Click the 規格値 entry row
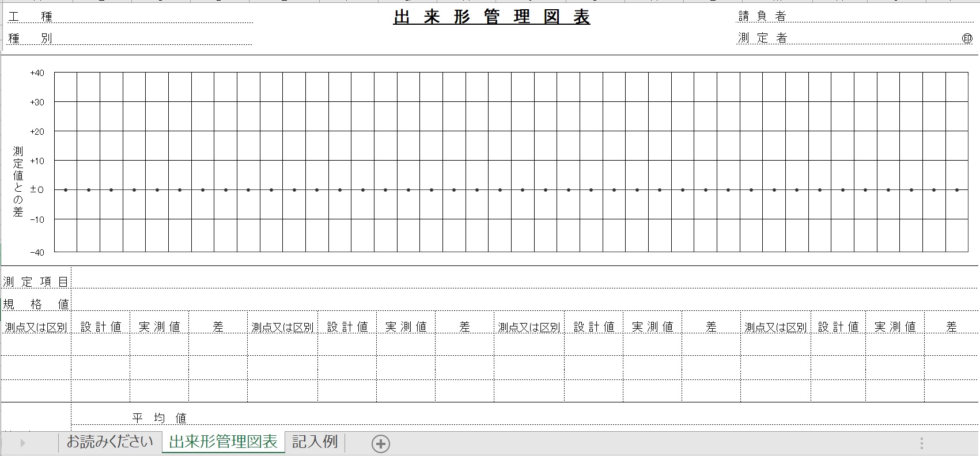 [519, 303]
